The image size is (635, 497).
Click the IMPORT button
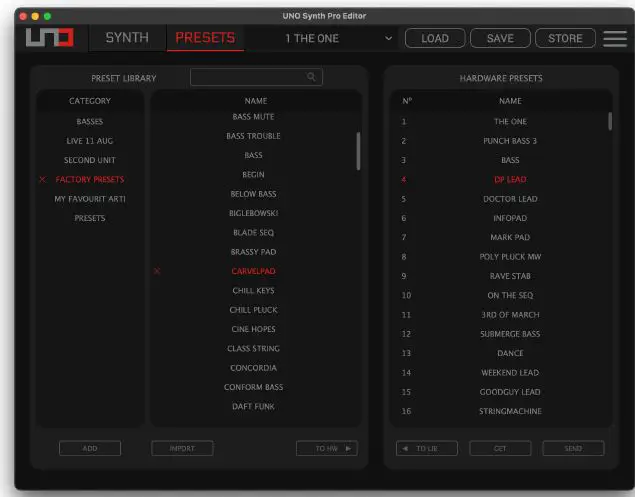182,448
